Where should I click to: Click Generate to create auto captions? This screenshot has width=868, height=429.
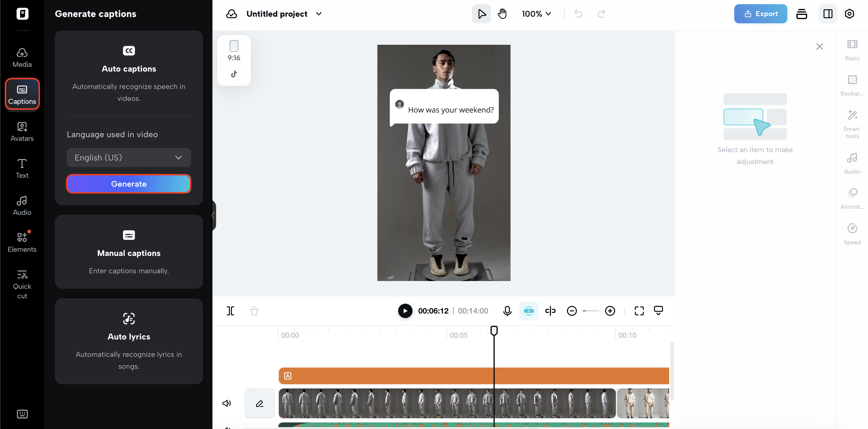128,183
